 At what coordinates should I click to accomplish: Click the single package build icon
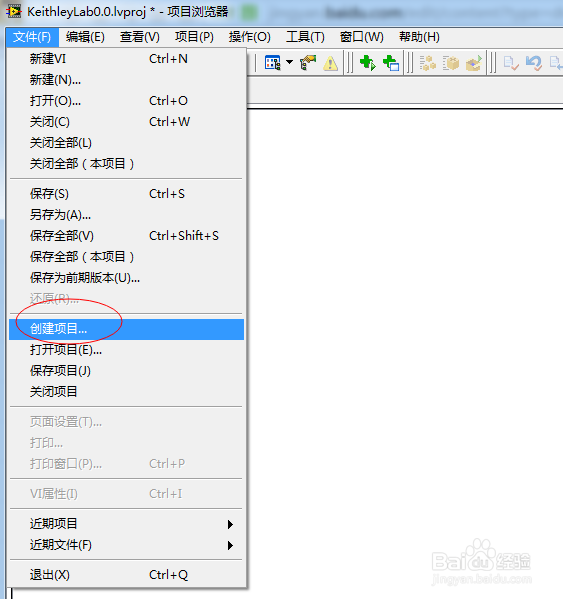(x=451, y=63)
